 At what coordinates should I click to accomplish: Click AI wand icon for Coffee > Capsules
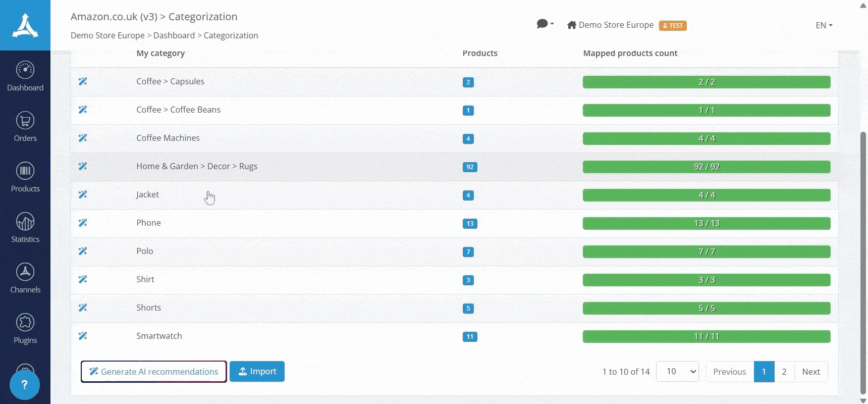tap(83, 81)
